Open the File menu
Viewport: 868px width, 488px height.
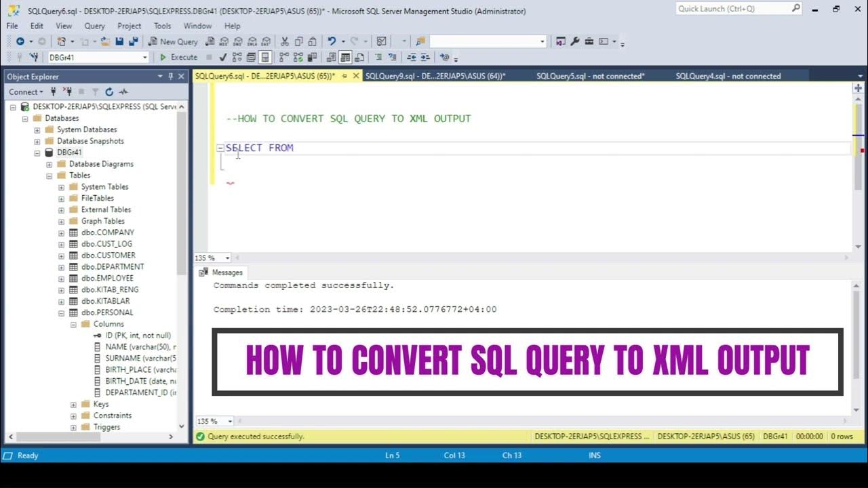pyautogui.click(x=12, y=26)
